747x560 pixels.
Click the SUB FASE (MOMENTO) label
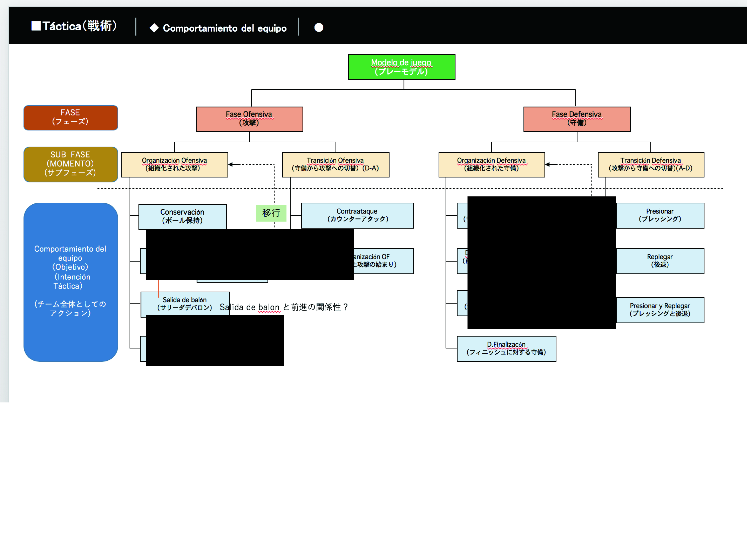[71, 164]
